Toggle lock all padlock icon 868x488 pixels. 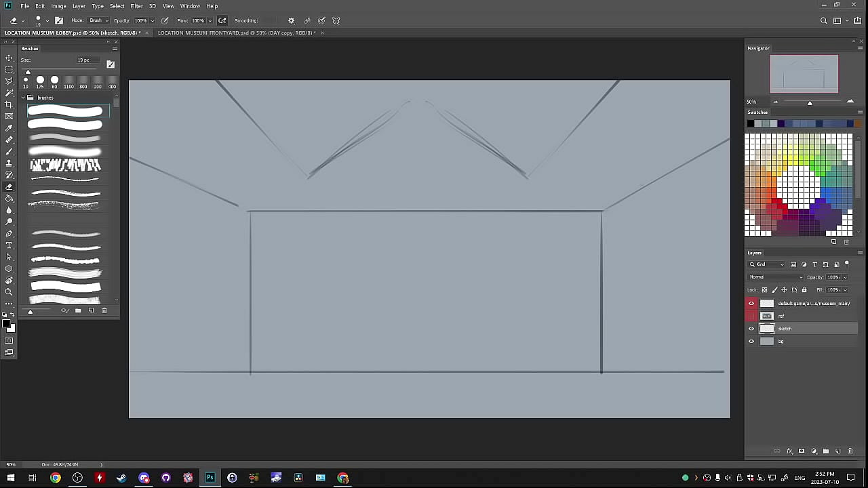tap(804, 289)
